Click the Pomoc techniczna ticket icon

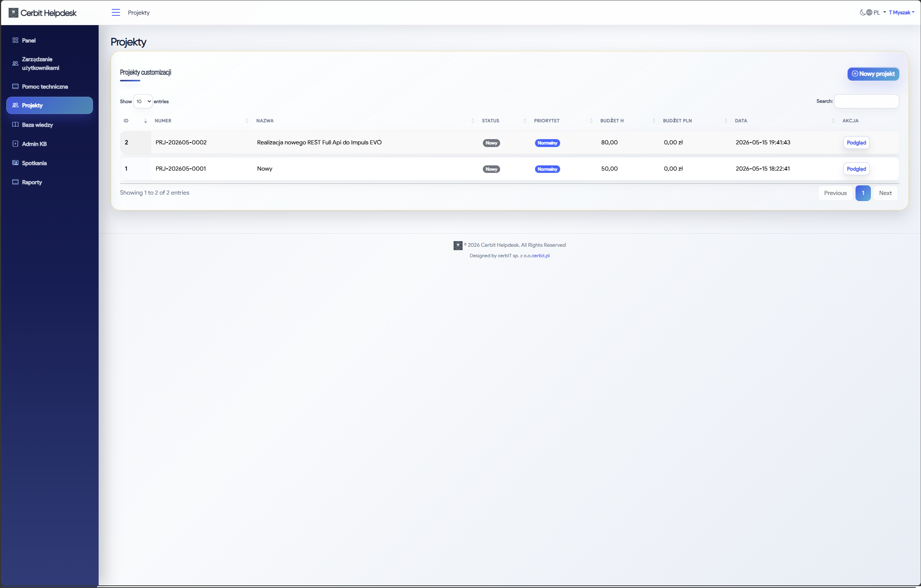(15, 86)
